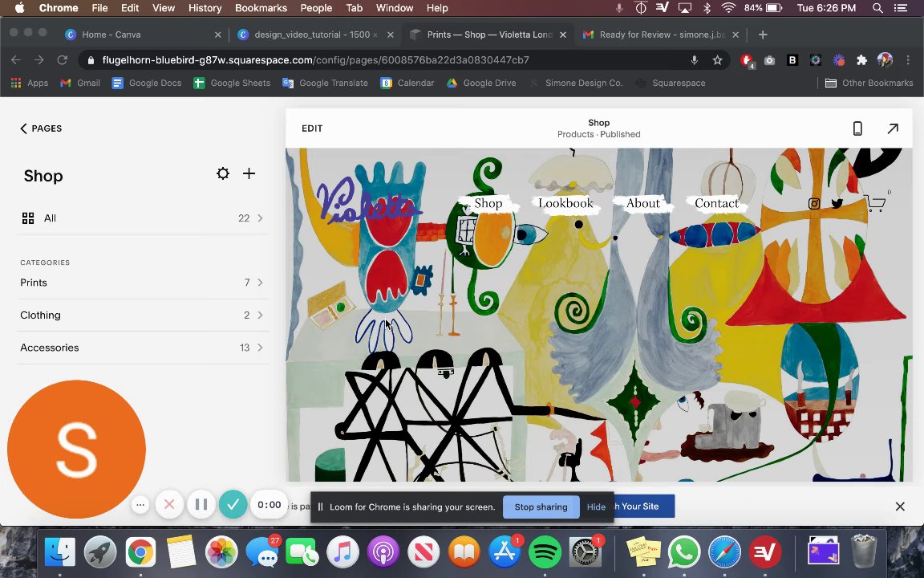Open Shop settings gear icon
The height and width of the screenshot is (578, 924).
click(x=223, y=173)
